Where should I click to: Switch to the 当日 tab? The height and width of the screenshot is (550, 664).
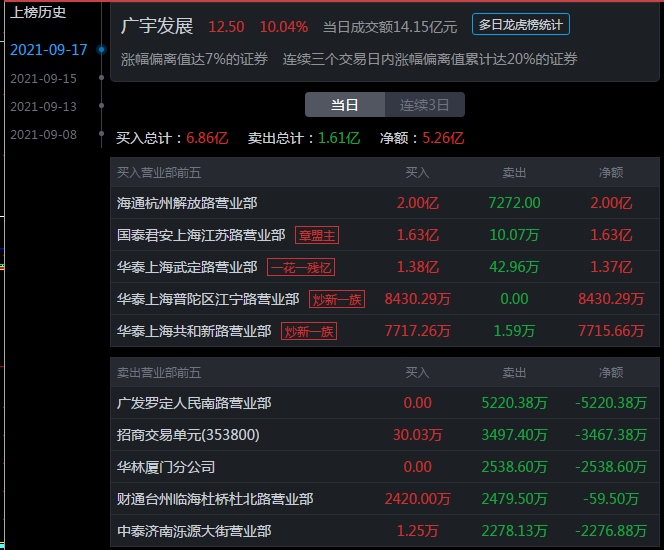click(345, 105)
